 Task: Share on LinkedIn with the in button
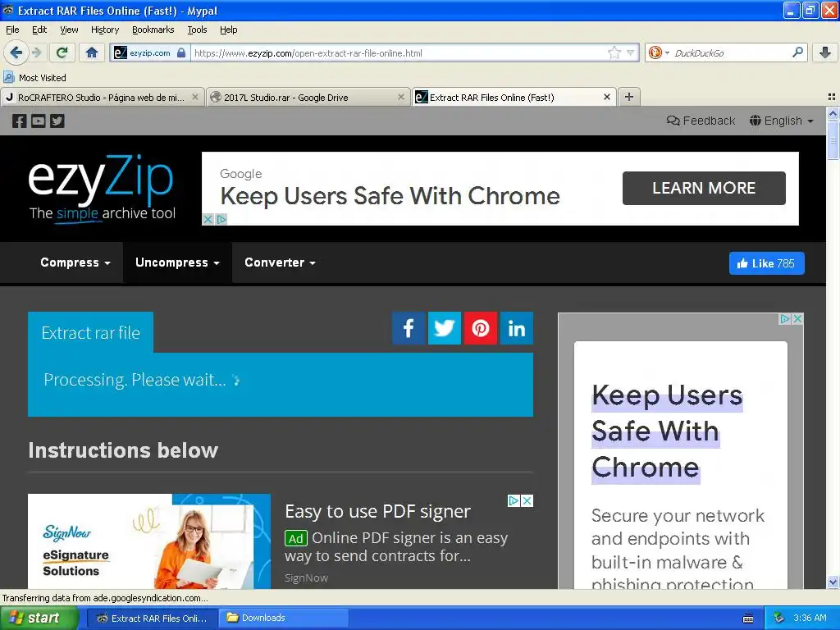click(x=517, y=328)
